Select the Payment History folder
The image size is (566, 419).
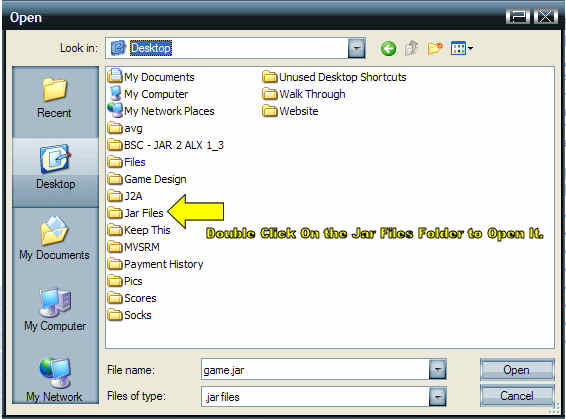[156, 264]
